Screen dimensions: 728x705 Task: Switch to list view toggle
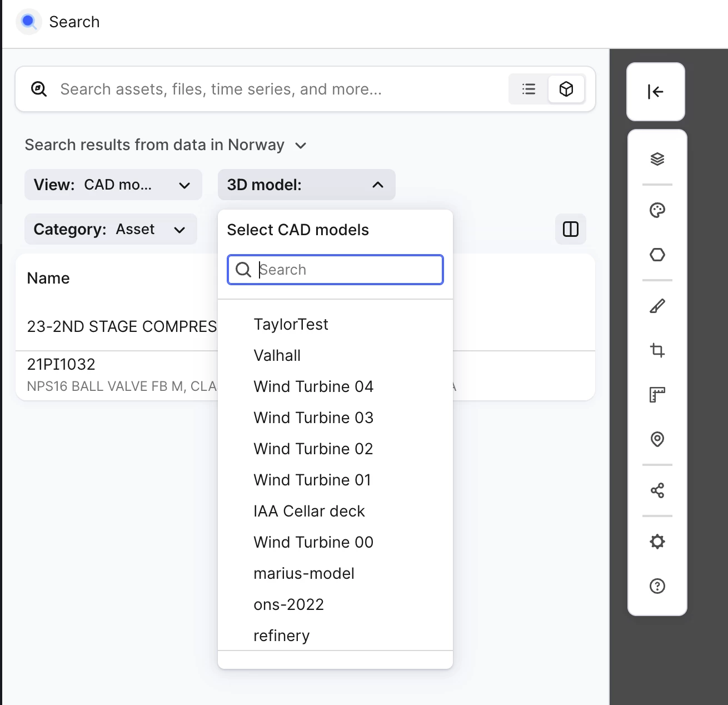[x=528, y=89]
